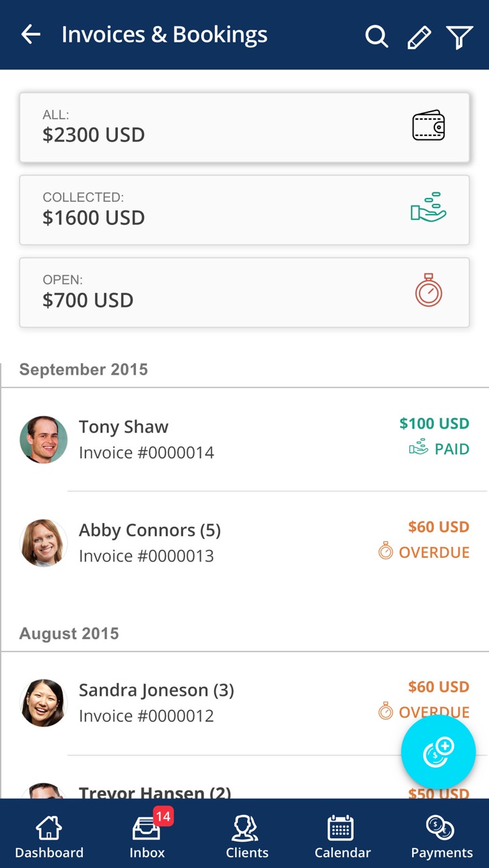489x868 pixels.
Task: Select the OPEN $700 USD card
Action: [244, 293]
